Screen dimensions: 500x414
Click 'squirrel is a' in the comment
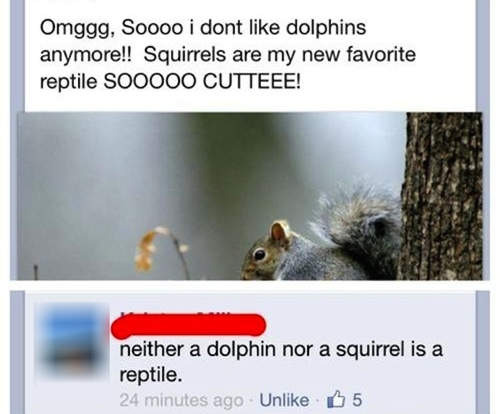(389, 350)
